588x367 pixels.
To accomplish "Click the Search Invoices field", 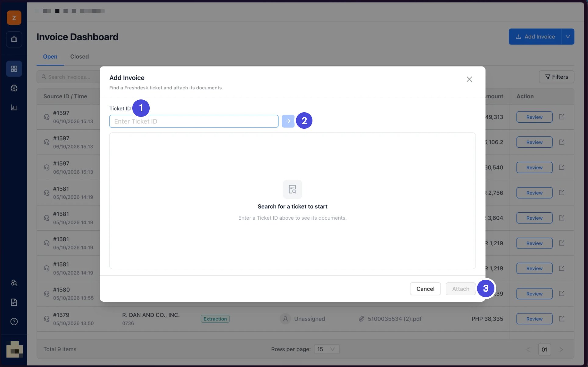I will (x=68, y=77).
